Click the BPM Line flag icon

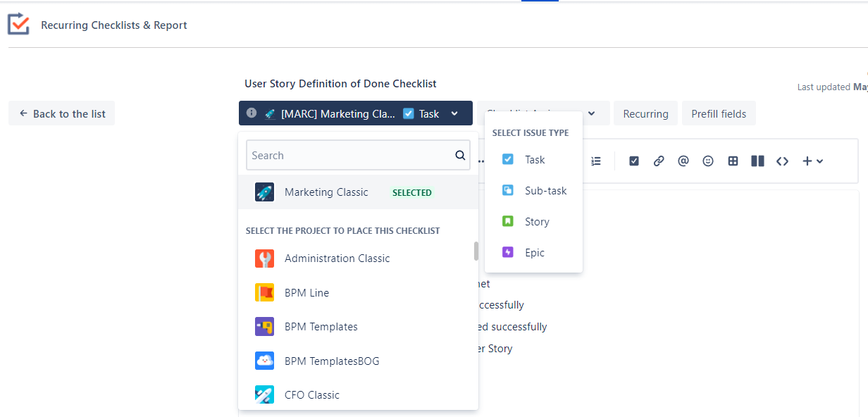click(264, 292)
